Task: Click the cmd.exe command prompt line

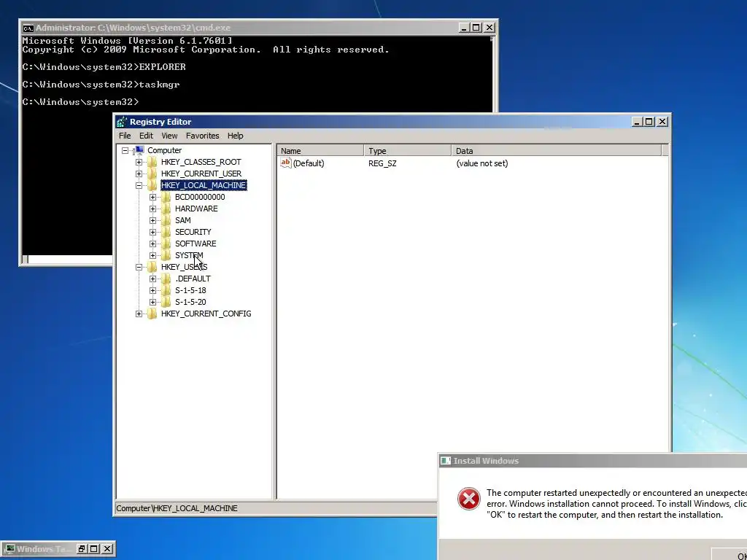Action: 80,102
